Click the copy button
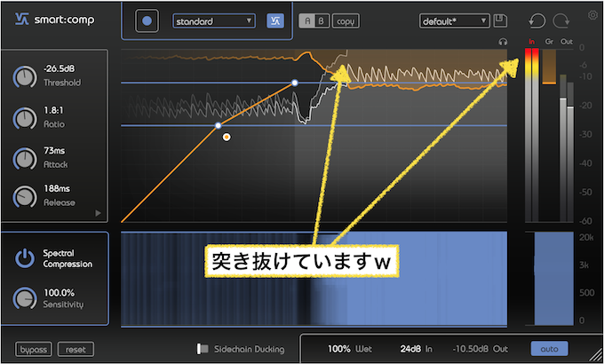The width and height of the screenshot is (604, 364). click(x=346, y=21)
